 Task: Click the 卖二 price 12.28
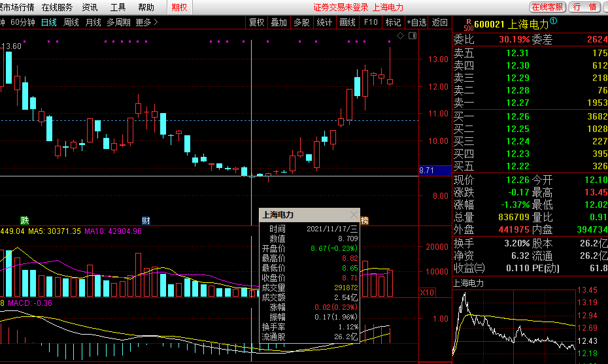point(518,90)
